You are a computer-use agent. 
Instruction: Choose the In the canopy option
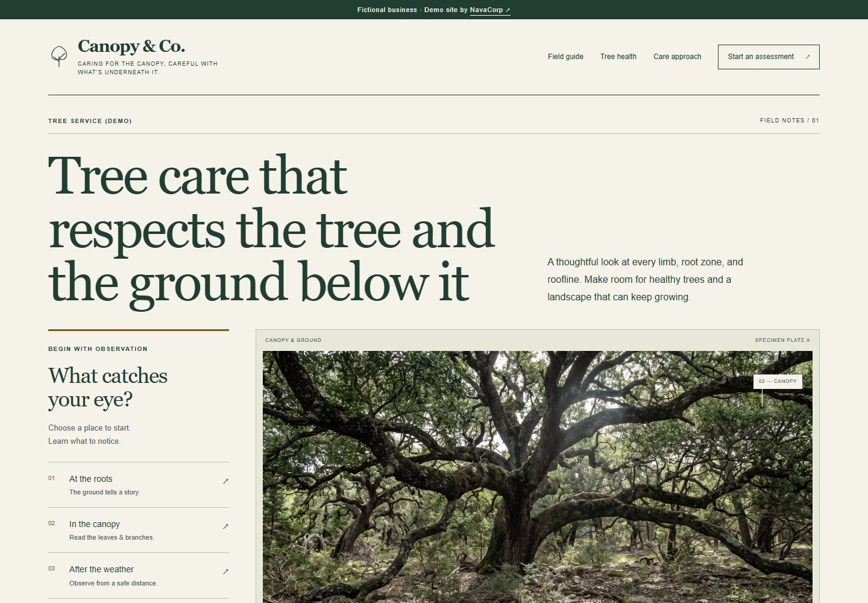click(x=139, y=530)
